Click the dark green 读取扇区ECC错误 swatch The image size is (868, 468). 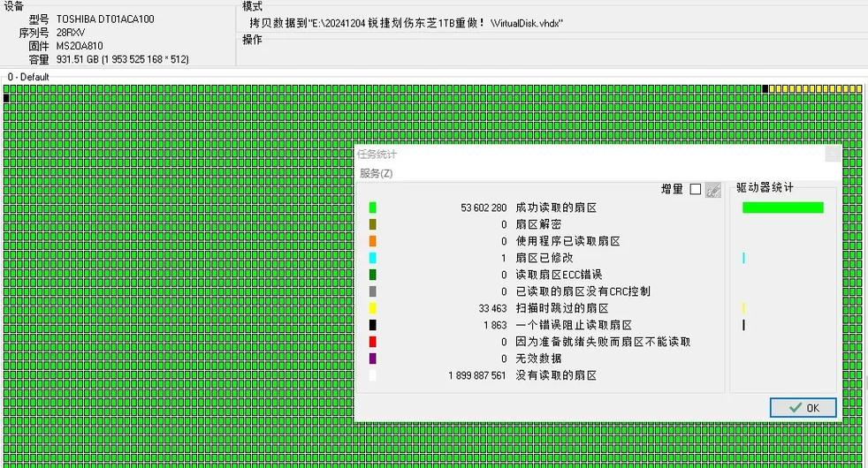pos(372,275)
